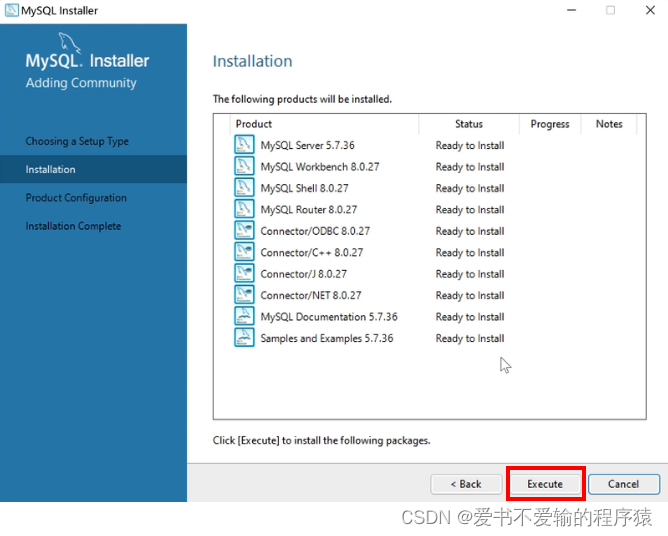Click Ready to Install status for Connector/J
This screenshot has height=536, width=668.
pos(470,274)
